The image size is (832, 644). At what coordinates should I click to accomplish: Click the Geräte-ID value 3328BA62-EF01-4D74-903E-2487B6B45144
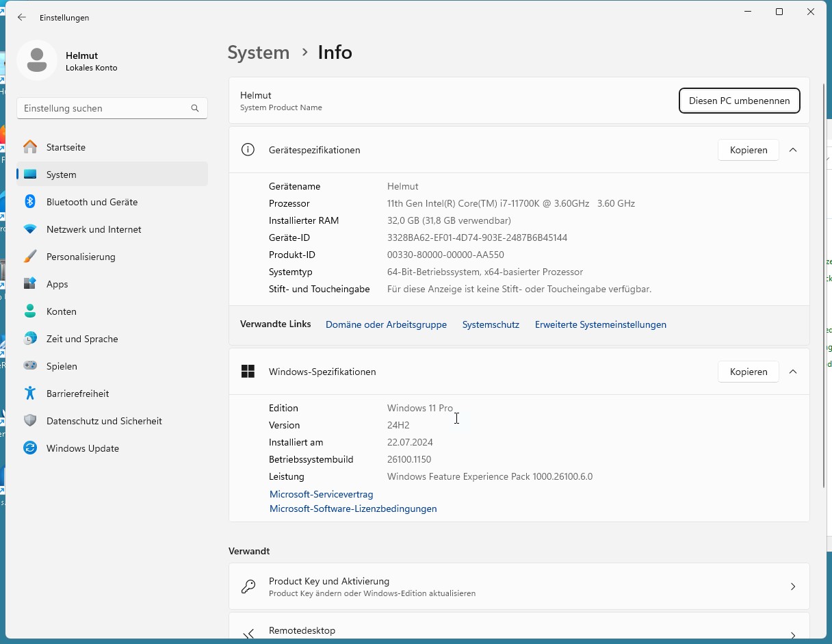tap(477, 237)
